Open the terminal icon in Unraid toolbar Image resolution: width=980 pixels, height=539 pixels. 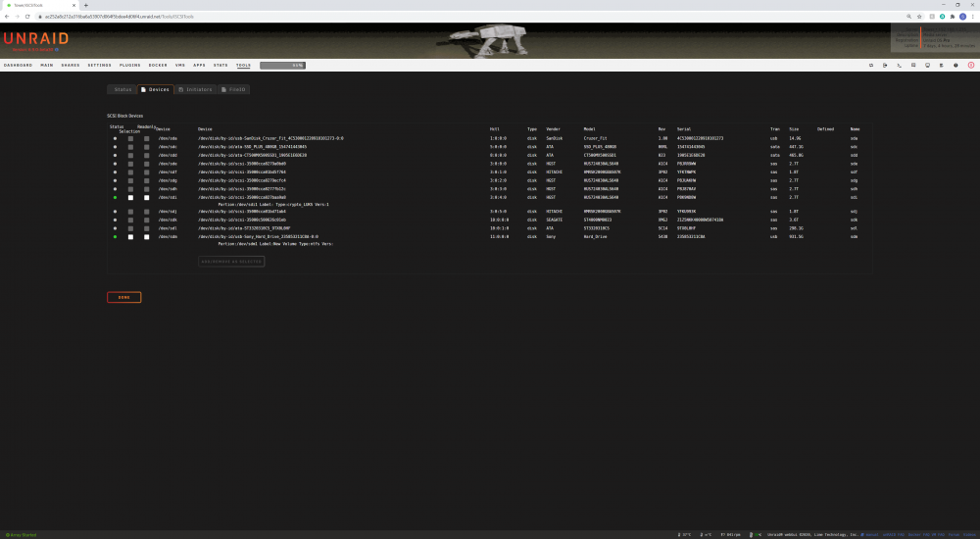pyautogui.click(x=899, y=65)
